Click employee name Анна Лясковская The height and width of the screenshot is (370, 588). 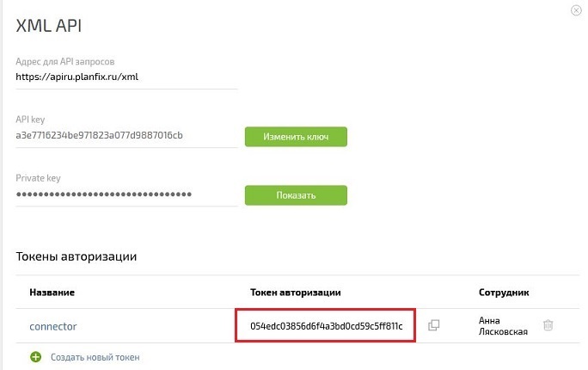pos(503,326)
